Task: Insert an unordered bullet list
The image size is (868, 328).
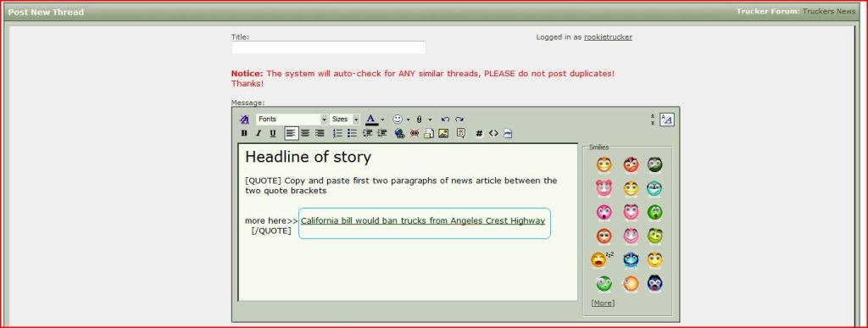Action: tap(352, 133)
